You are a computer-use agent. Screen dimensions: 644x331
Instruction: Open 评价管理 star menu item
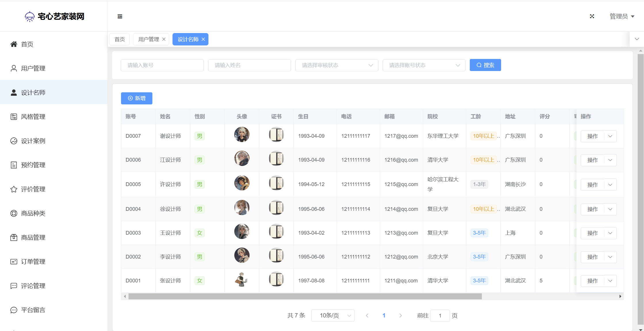coord(33,189)
